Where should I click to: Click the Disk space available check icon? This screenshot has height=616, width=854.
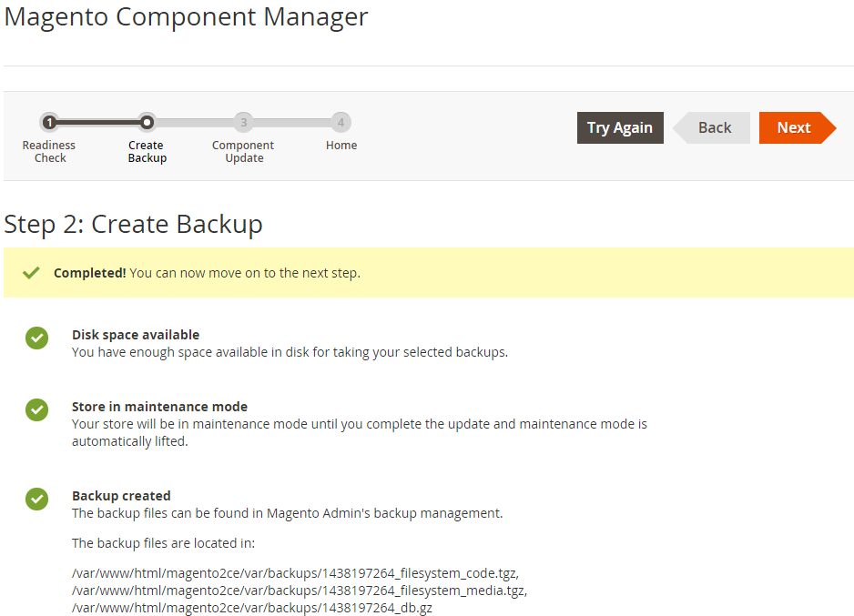pyautogui.click(x=37, y=338)
